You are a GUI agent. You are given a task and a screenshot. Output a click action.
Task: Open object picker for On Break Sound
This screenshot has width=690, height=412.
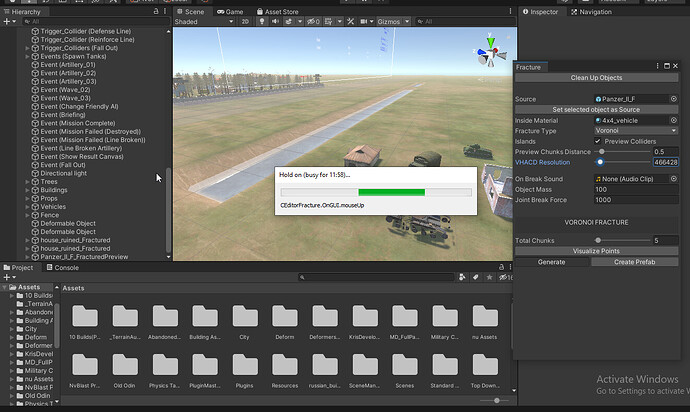tap(674, 179)
